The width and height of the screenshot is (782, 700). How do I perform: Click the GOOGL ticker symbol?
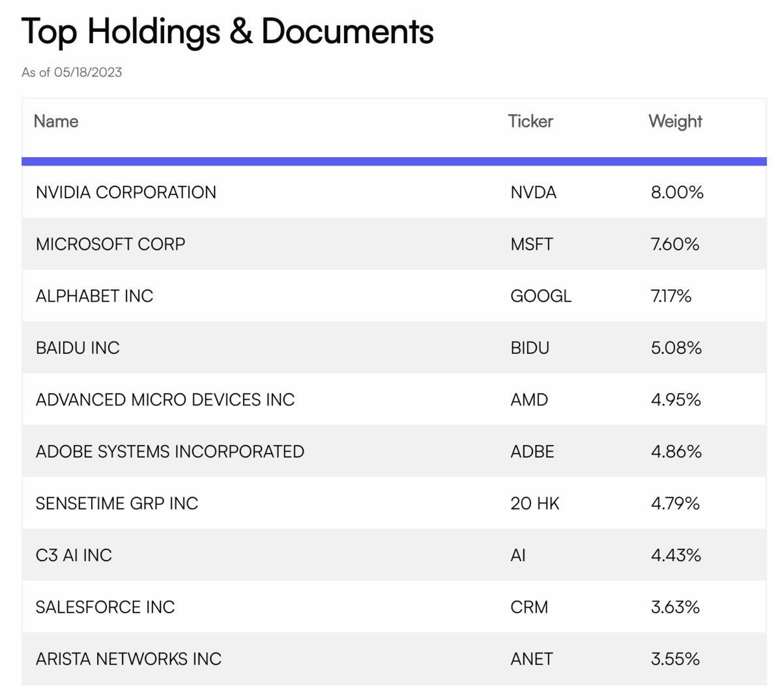[541, 296]
